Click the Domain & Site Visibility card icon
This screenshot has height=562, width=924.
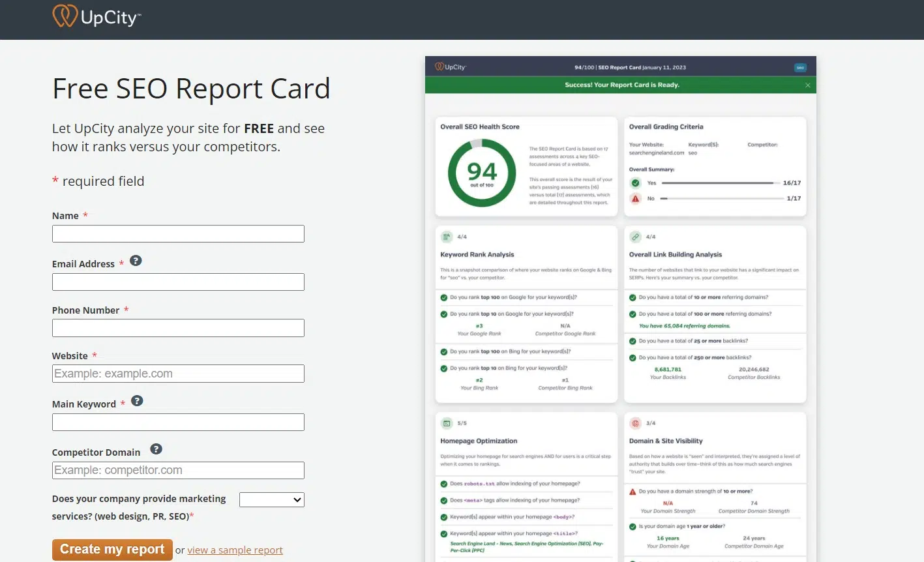click(x=635, y=423)
